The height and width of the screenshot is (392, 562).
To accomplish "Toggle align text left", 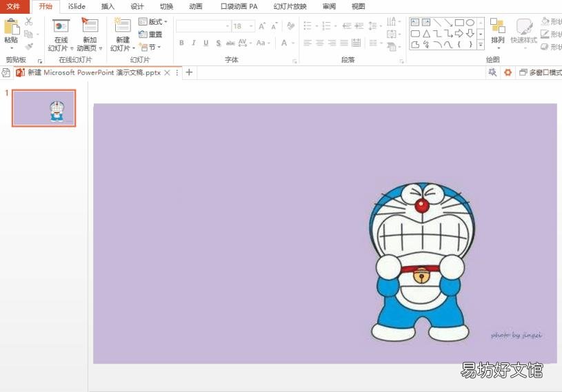I will (308, 43).
